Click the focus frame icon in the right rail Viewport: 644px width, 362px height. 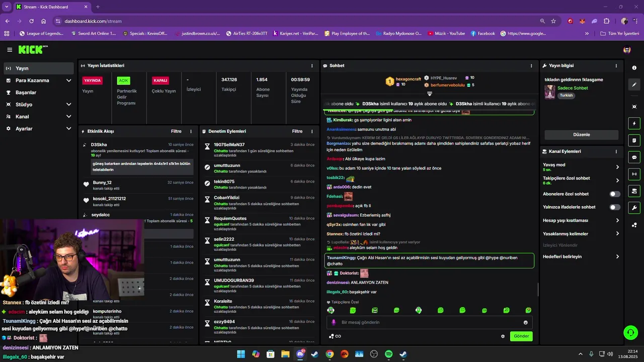(x=634, y=107)
